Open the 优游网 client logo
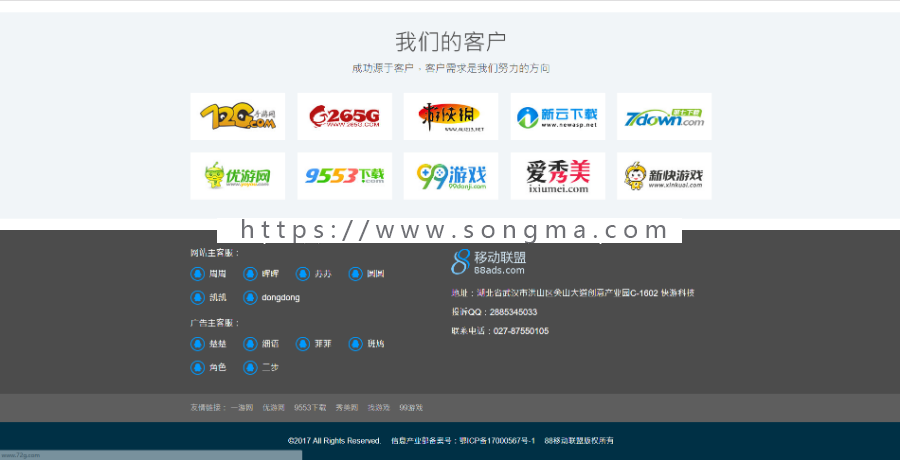 click(238, 176)
